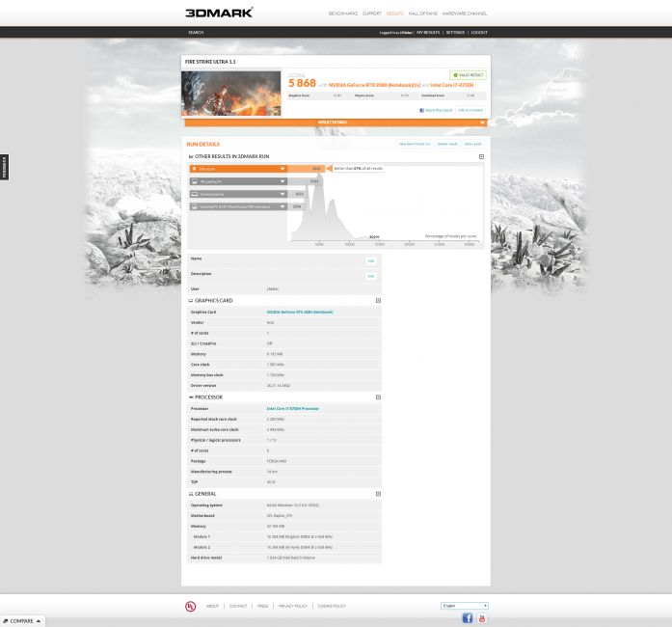Click the Add to compare button

coord(470,110)
